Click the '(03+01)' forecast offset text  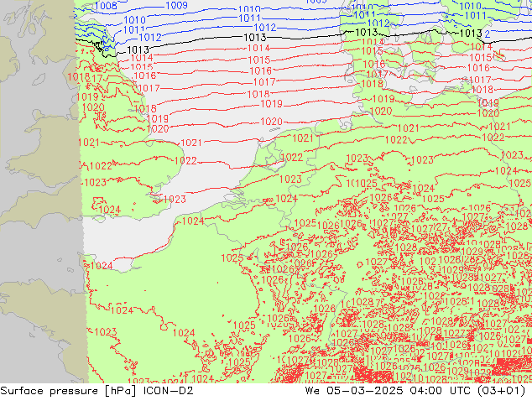point(501,391)
